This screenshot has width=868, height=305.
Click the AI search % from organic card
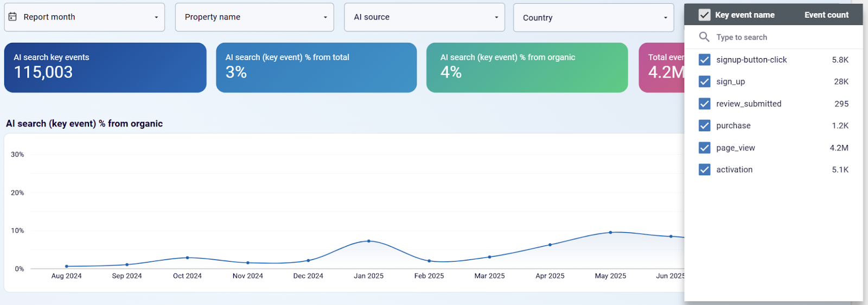click(527, 68)
